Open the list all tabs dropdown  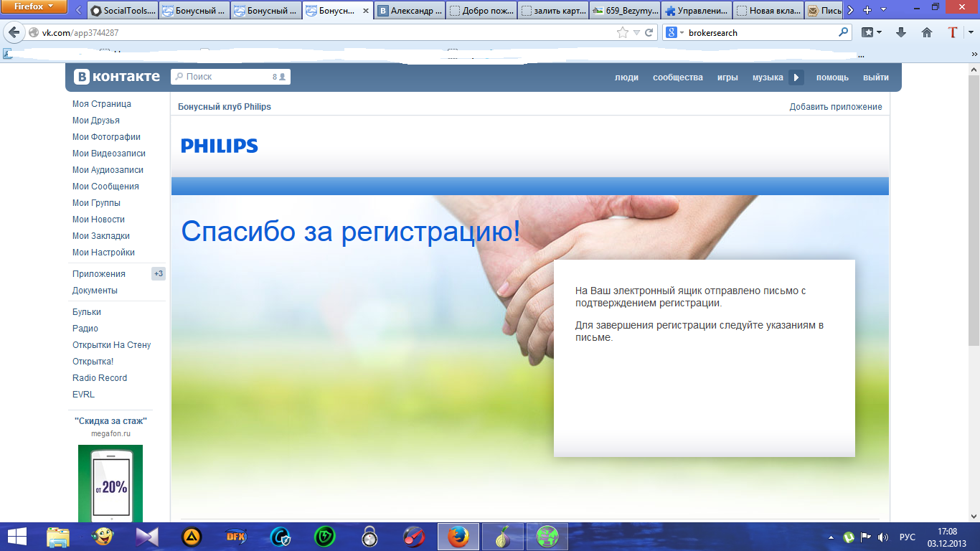coord(882,10)
